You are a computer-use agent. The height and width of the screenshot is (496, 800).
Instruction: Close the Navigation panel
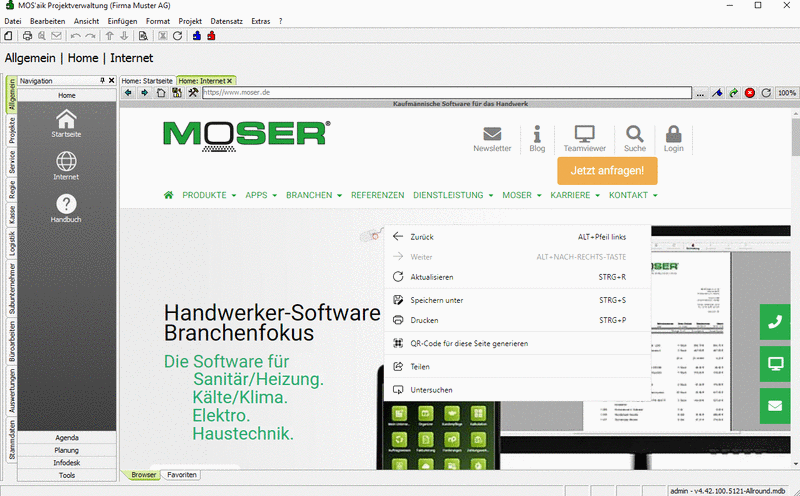pyautogui.click(x=111, y=81)
